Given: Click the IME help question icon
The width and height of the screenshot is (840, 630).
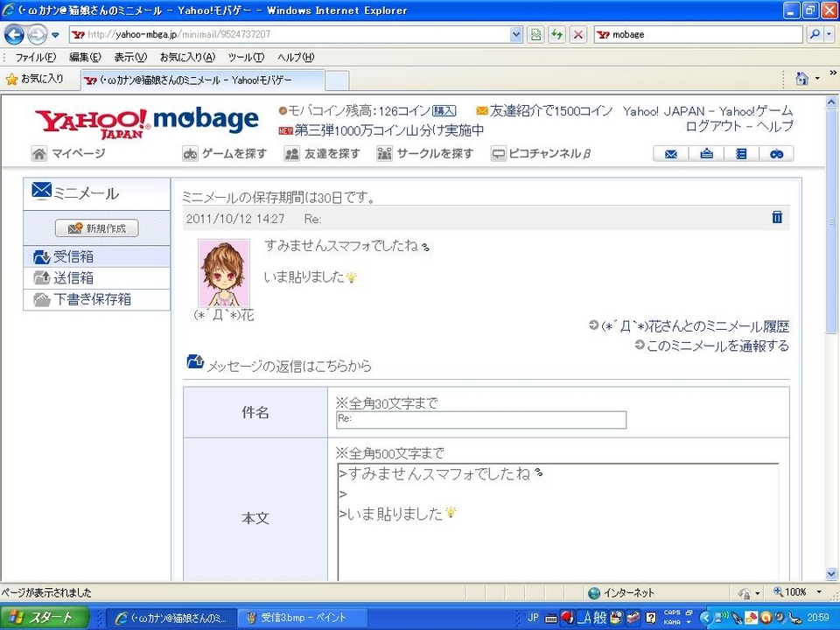Looking at the screenshot, I should (651, 618).
